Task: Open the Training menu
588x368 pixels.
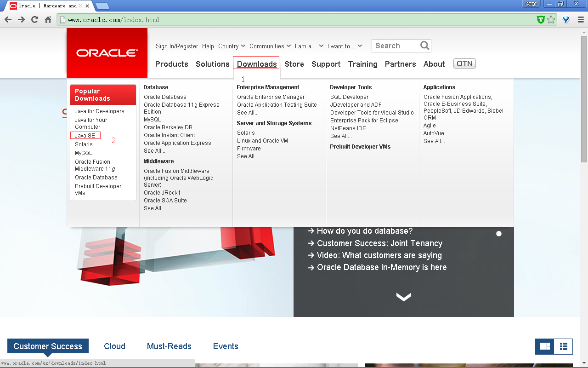Action: coord(363,64)
